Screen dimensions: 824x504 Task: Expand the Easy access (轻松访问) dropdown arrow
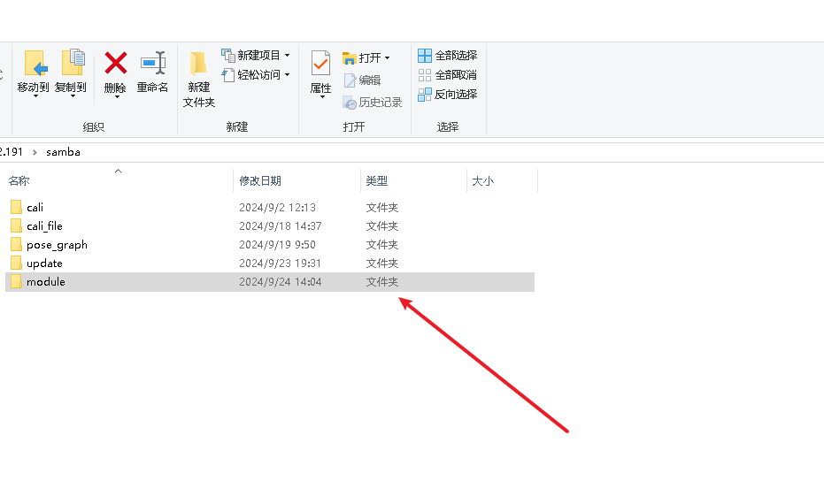point(288,75)
